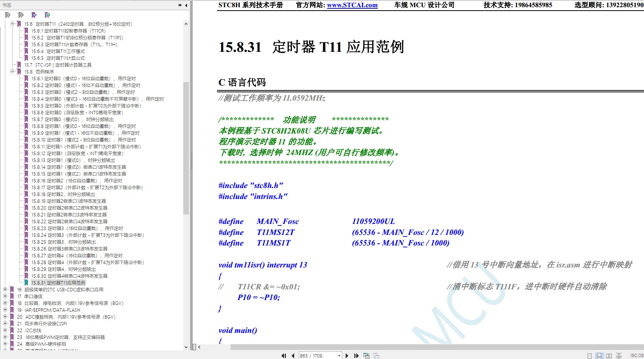Open bookmark 15.6.3 T11计数寄存器
The image size is (644, 359).
click(x=75, y=45)
